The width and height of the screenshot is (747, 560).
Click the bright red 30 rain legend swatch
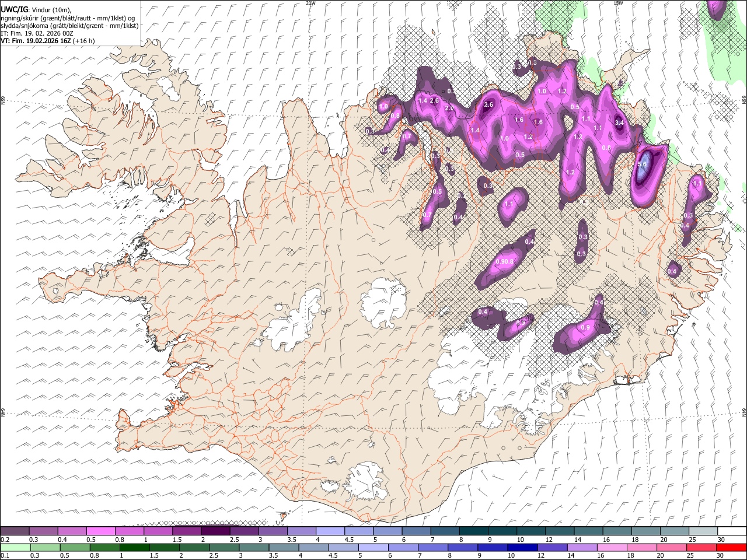(732, 548)
